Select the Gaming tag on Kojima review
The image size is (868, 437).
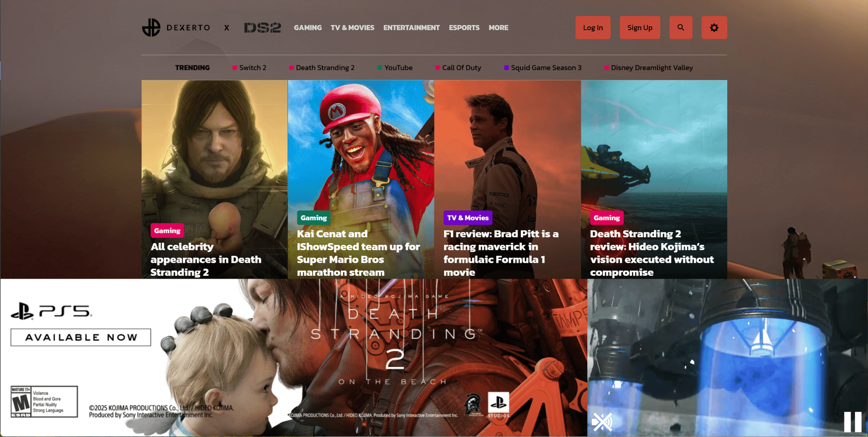coord(607,218)
